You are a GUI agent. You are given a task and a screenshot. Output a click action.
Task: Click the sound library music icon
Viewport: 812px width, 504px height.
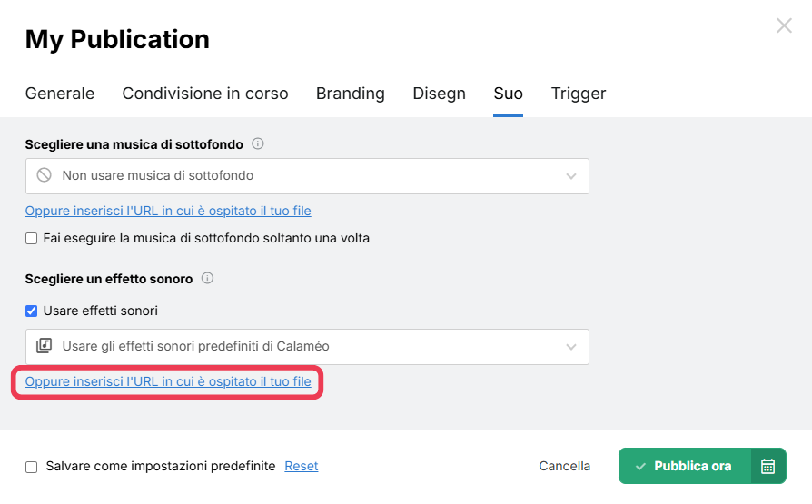tap(44, 345)
